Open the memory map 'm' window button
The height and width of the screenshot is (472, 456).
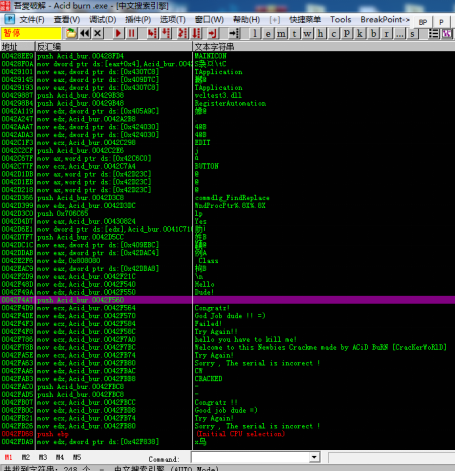(281, 34)
